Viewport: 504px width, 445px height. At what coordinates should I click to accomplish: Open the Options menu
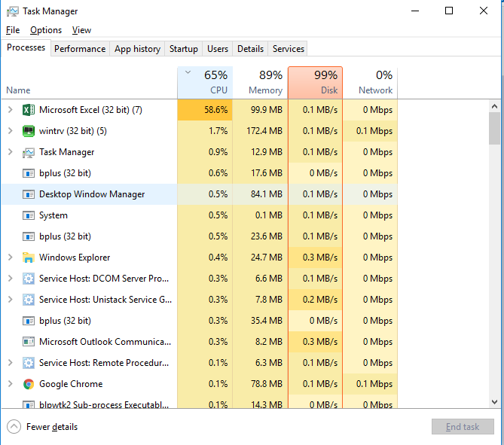tap(46, 30)
